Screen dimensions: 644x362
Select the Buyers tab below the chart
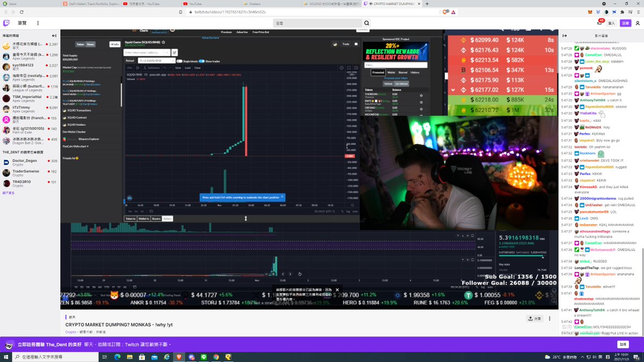pos(156,219)
